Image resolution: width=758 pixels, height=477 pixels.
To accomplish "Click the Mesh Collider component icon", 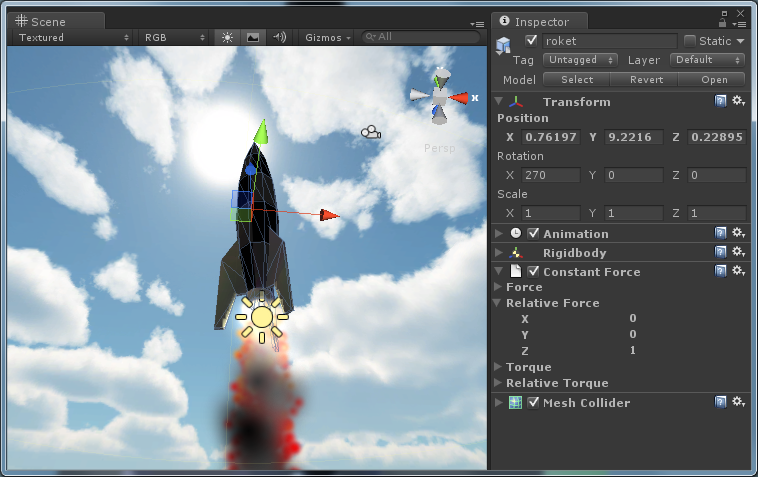I will pyautogui.click(x=515, y=403).
